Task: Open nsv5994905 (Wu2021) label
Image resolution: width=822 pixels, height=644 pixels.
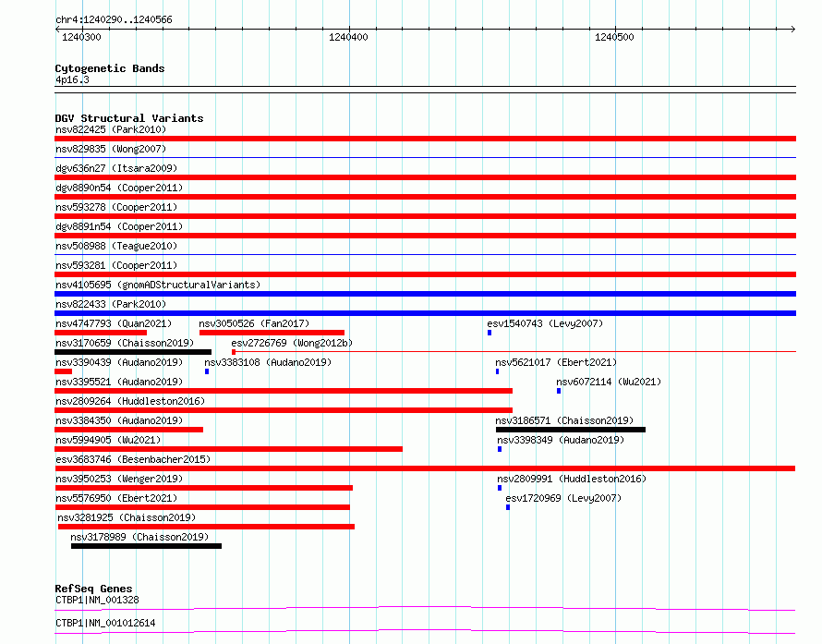Action: pos(108,440)
